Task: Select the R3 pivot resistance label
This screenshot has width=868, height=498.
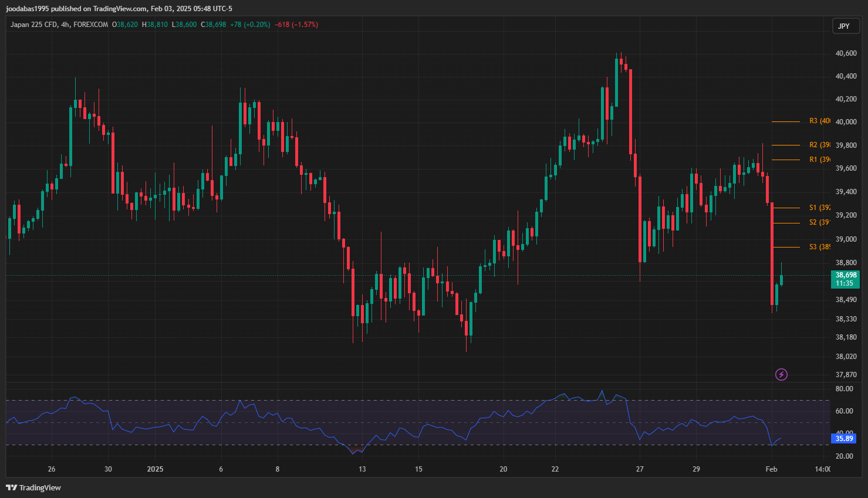Action: click(x=819, y=121)
